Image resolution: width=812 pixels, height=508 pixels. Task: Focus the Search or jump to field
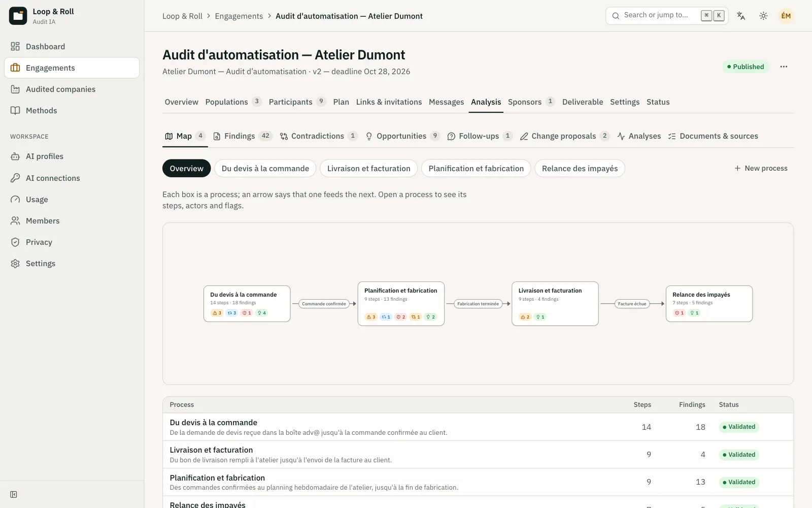click(x=667, y=16)
